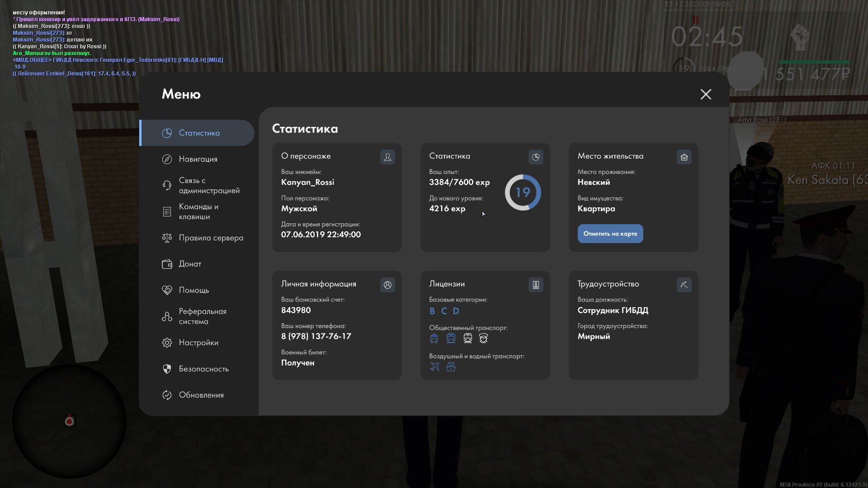Open the Навигация menu section

(198, 159)
